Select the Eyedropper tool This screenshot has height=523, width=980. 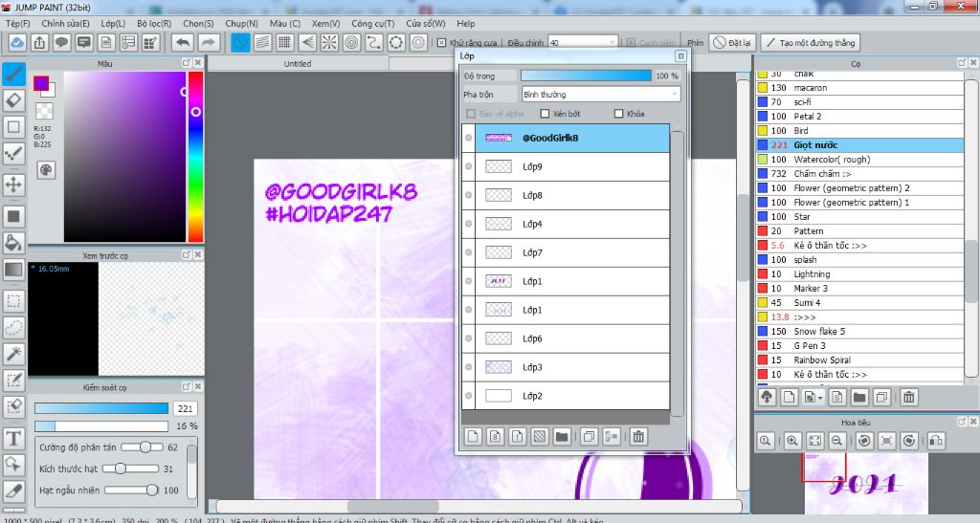point(13,491)
